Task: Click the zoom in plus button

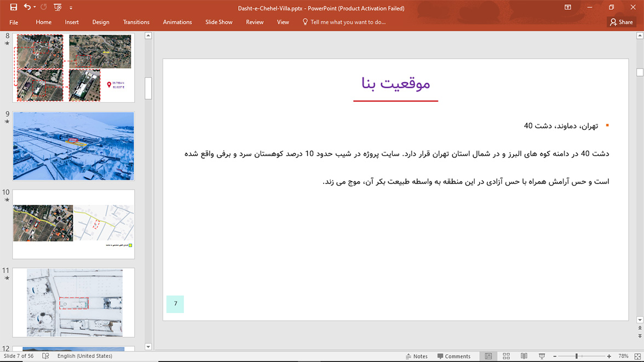Action: (x=609, y=357)
